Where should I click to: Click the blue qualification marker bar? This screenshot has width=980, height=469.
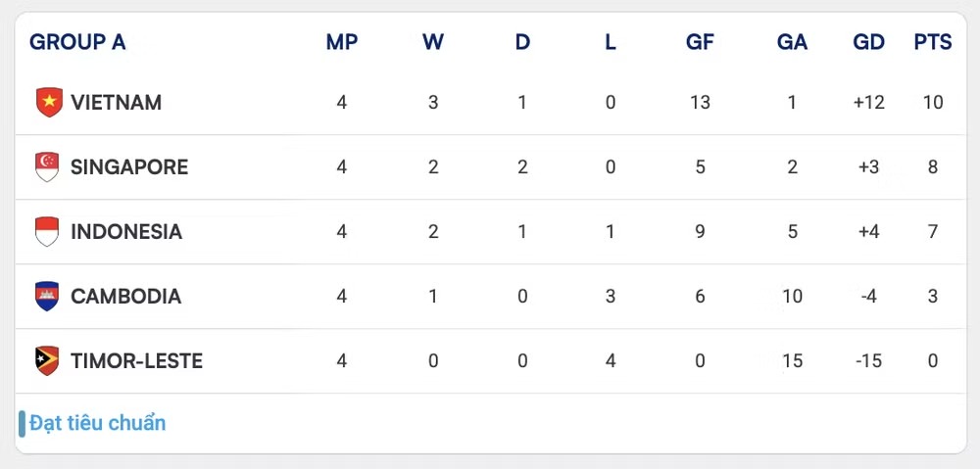tap(22, 424)
